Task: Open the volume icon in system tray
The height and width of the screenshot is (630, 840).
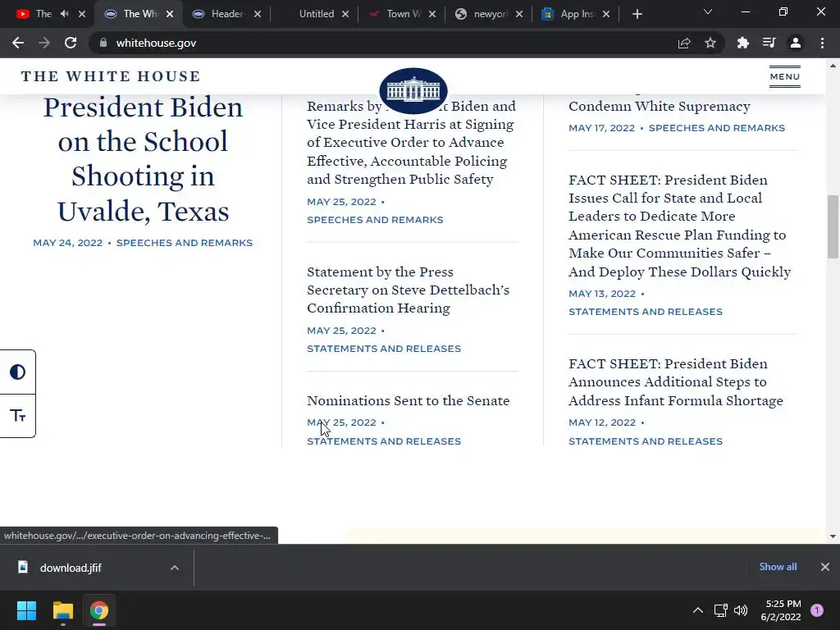Action: 741,610
